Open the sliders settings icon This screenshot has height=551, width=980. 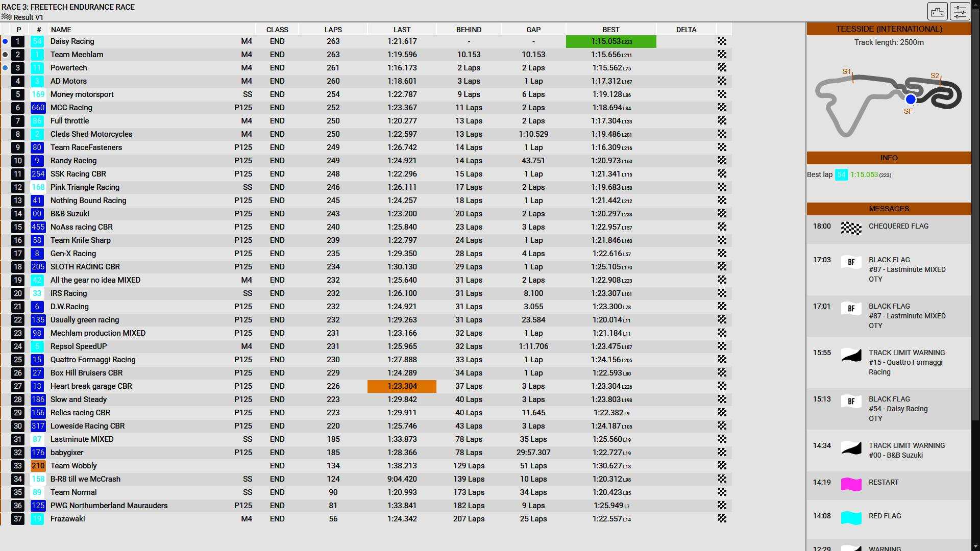960,11
